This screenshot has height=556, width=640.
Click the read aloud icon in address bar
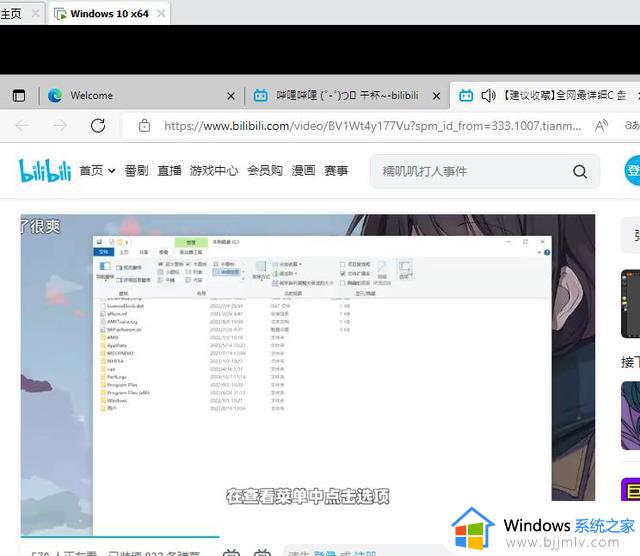click(601, 126)
